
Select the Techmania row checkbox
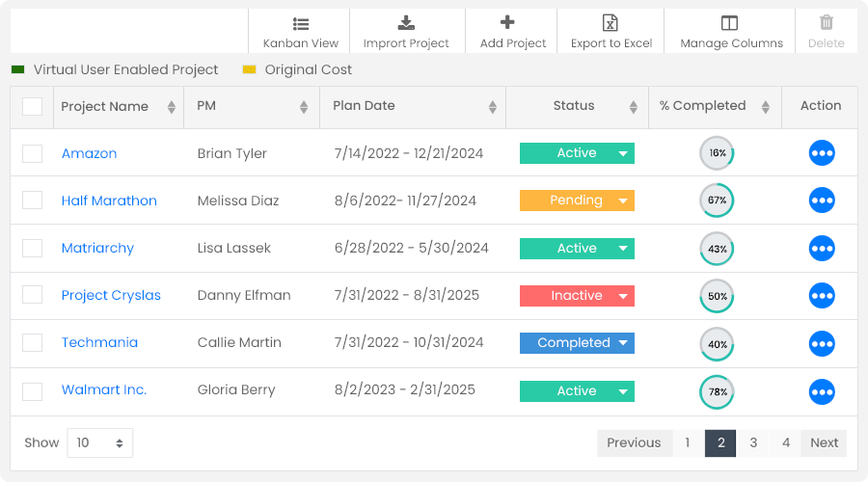pos(32,342)
